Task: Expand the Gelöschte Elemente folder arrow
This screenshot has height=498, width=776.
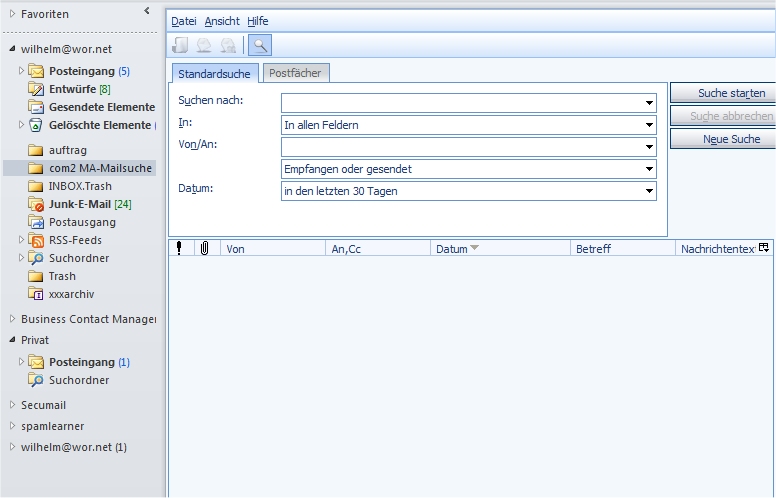Action: 21,125
